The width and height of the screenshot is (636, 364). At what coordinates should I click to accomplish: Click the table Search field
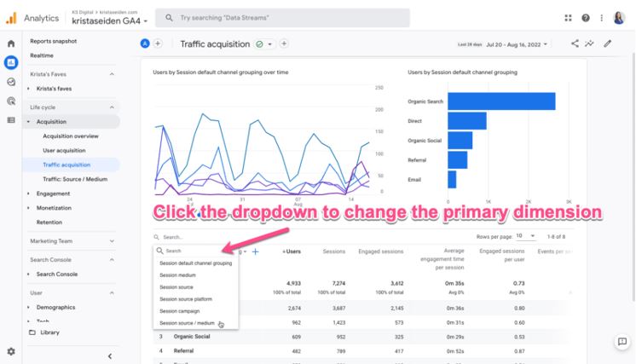(173, 237)
